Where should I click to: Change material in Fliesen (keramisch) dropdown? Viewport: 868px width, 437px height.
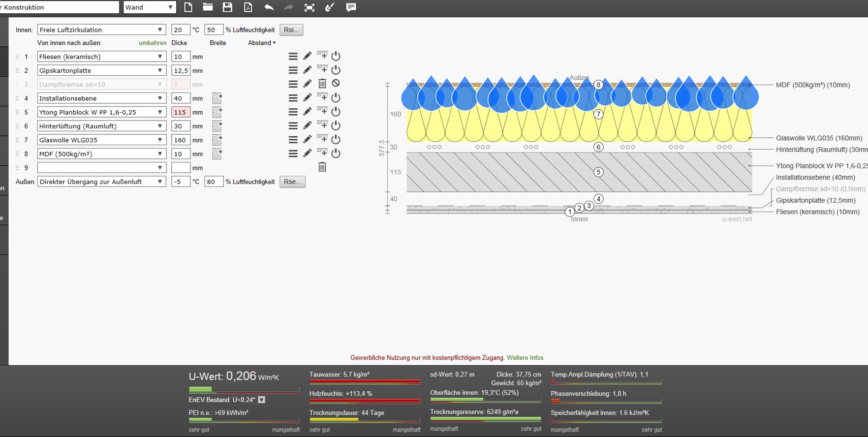point(101,57)
